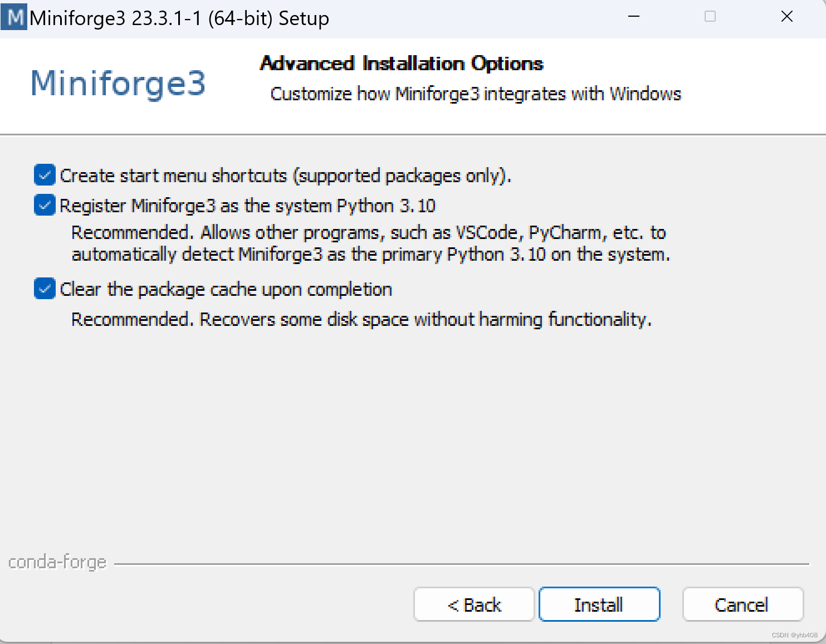The width and height of the screenshot is (826, 644).
Task: Click the Install button
Action: [x=599, y=604]
